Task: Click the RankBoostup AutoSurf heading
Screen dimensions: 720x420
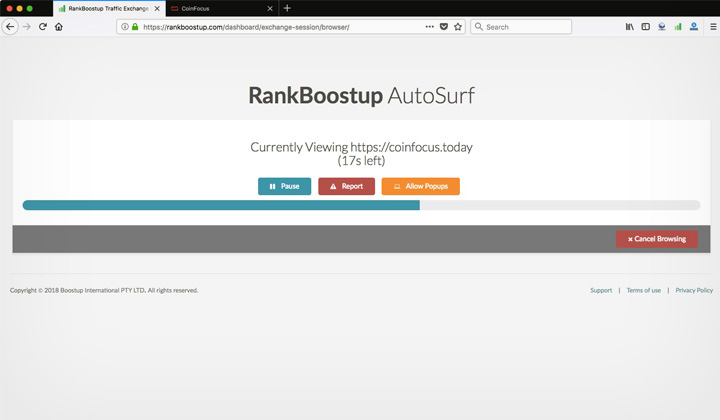Action: [x=361, y=95]
